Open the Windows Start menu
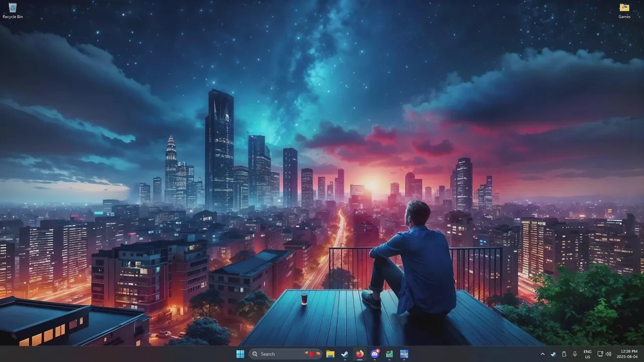The height and width of the screenshot is (362, 644). tap(240, 354)
